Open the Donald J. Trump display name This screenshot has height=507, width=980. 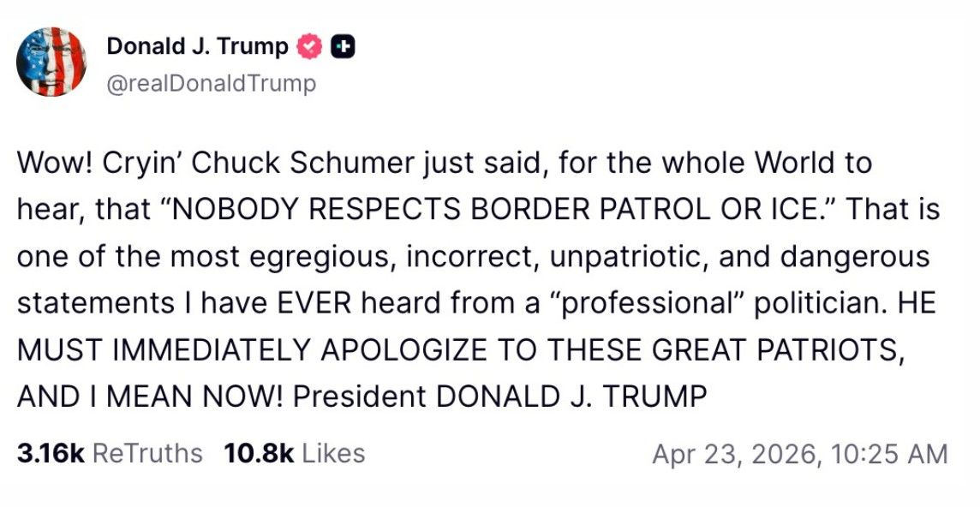coord(197,47)
